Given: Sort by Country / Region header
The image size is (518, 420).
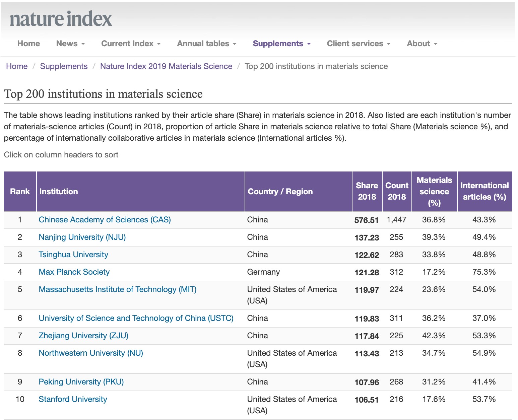Looking at the screenshot, I should pyautogui.click(x=298, y=192).
